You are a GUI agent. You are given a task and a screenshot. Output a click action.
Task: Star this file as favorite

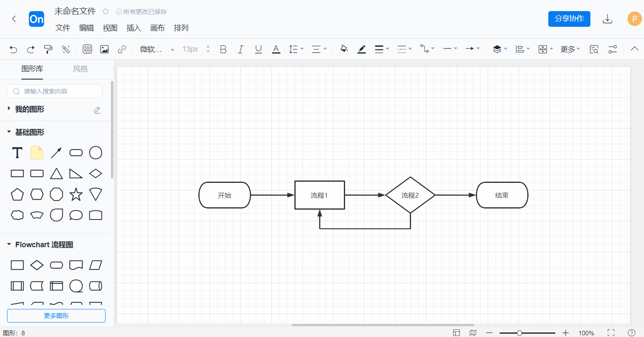point(106,12)
